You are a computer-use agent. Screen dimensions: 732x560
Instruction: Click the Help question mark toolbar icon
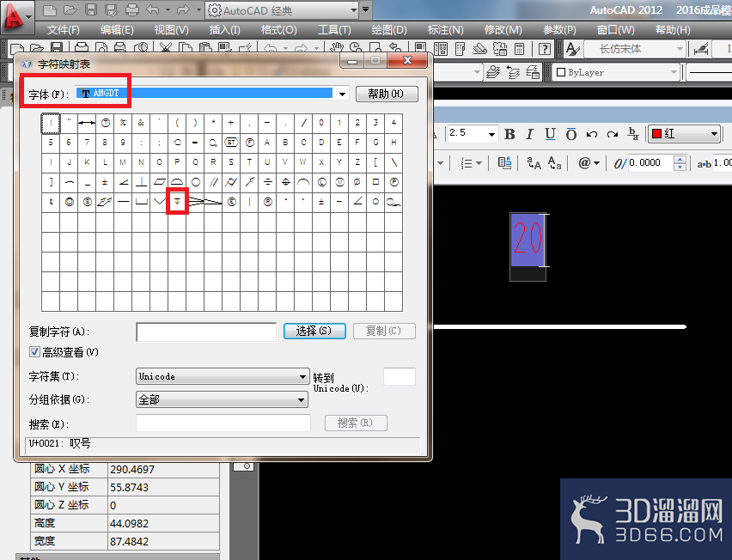tap(545, 49)
